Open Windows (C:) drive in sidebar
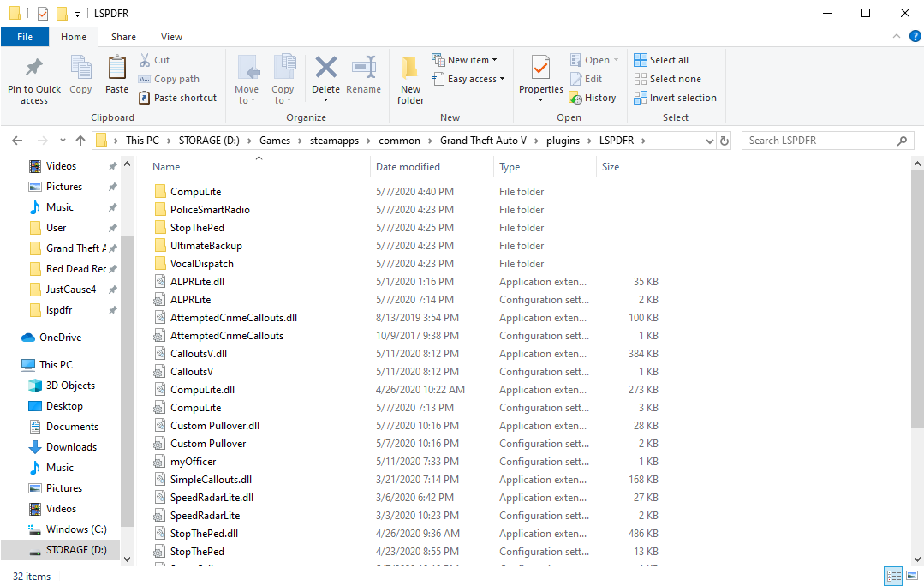This screenshot has width=924, height=586. [x=76, y=529]
